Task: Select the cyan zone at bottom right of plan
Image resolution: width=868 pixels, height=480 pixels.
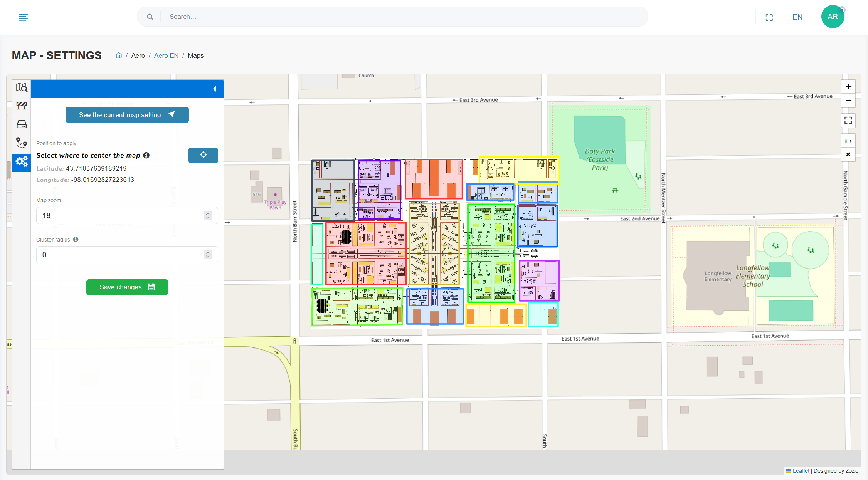Action: 543,314
